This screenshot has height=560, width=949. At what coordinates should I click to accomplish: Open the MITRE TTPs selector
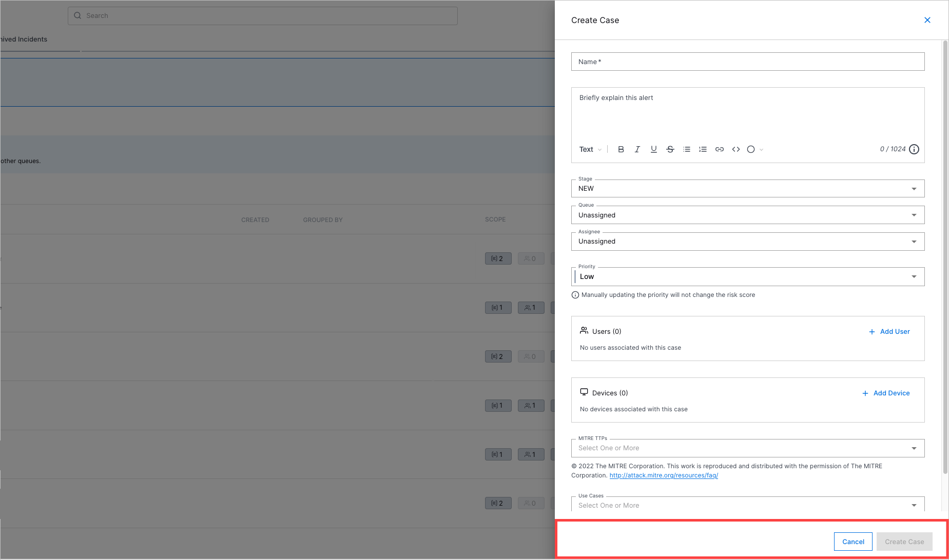(748, 448)
